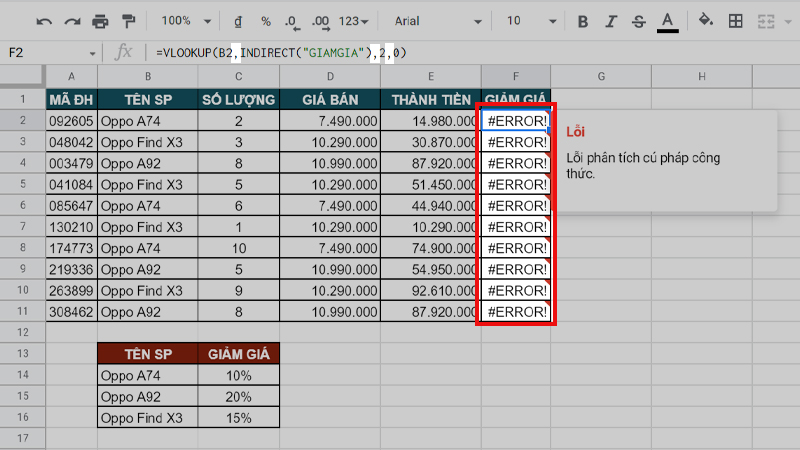
Task: Click the 20% discount cell
Action: 238,396
